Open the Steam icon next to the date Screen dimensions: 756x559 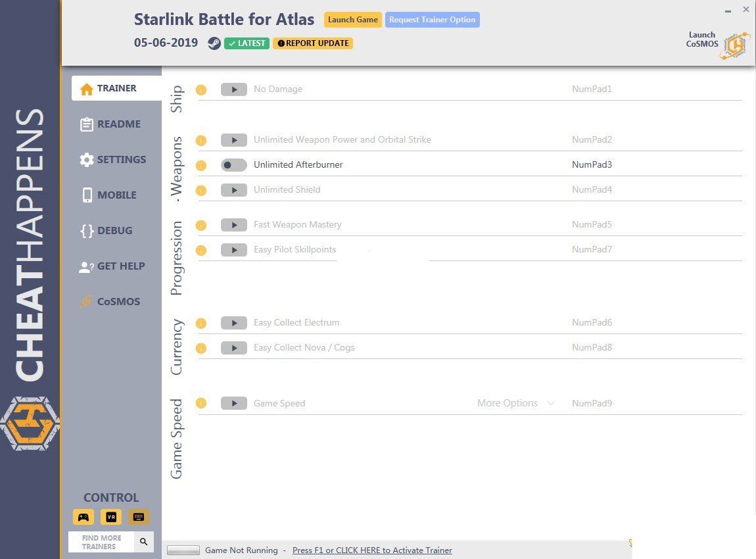pos(214,43)
